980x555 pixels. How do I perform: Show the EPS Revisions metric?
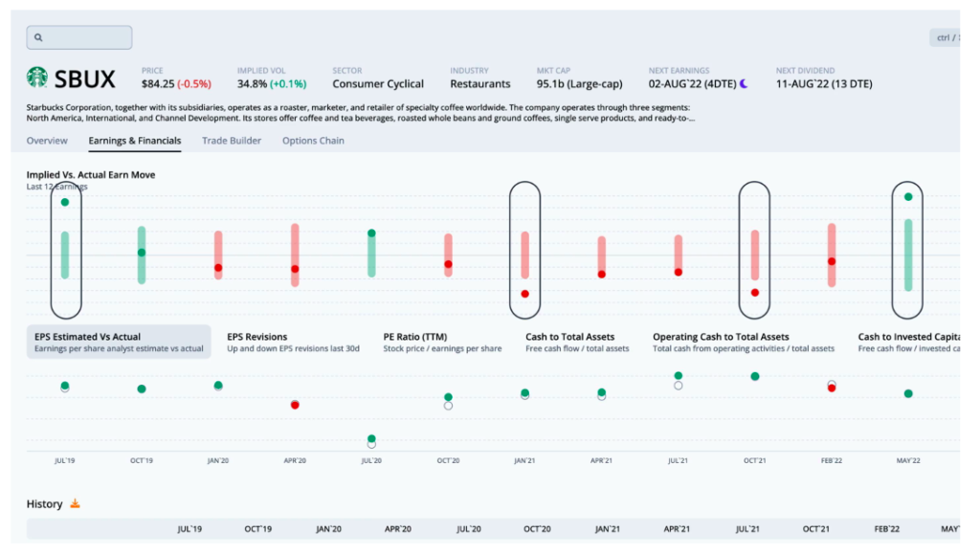(x=293, y=342)
